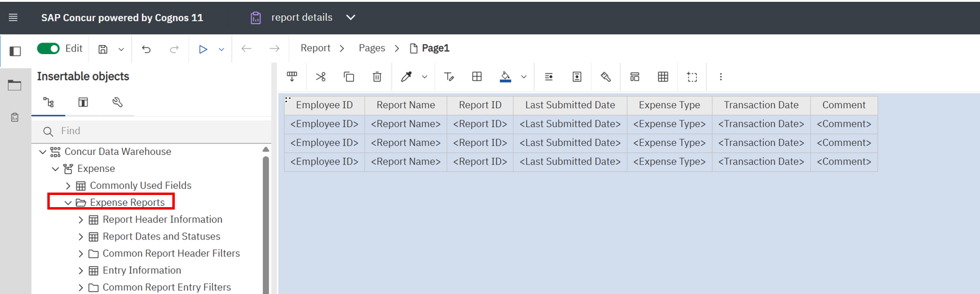
Task: Select Entry Information tree item
Action: [x=141, y=270]
